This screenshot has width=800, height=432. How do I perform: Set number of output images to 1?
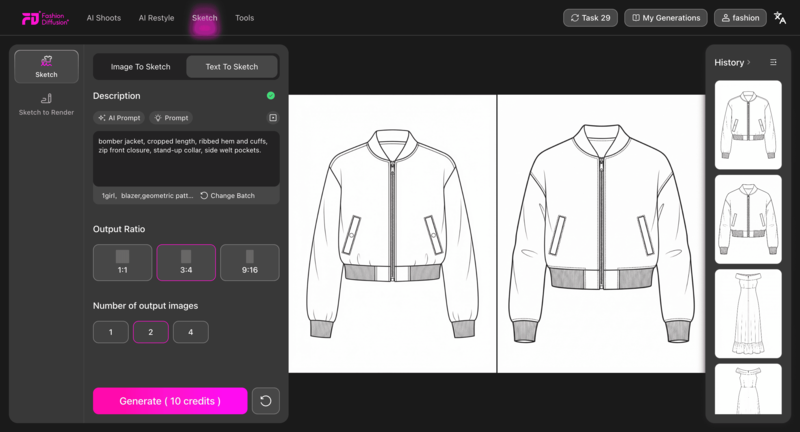coord(110,332)
